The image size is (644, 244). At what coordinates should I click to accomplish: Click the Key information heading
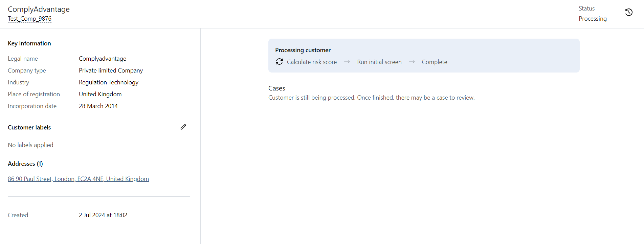click(29, 43)
